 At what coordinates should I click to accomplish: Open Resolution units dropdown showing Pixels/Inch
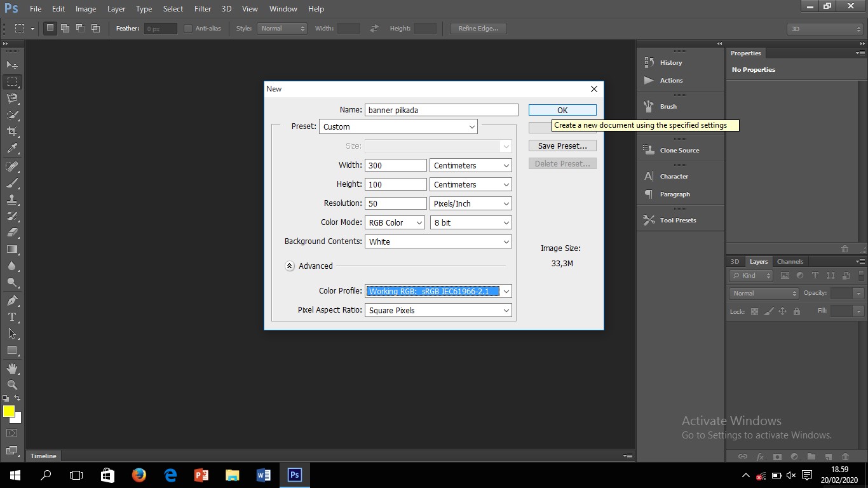[471, 203]
